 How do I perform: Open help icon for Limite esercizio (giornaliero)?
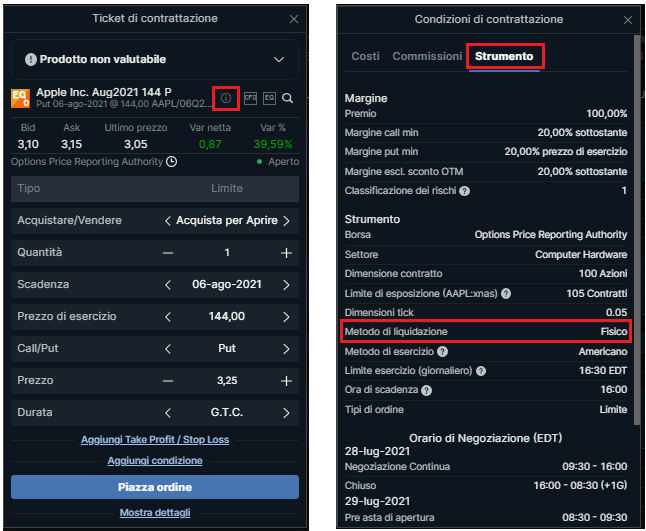pyautogui.click(x=481, y=371)
